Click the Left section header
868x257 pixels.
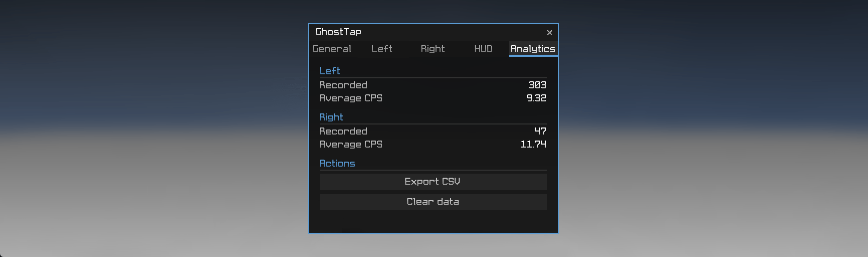330,71
